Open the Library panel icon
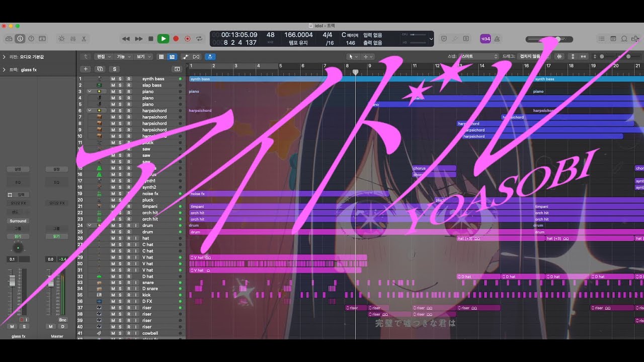Screen dimensions: 644x362 [9, 39]
